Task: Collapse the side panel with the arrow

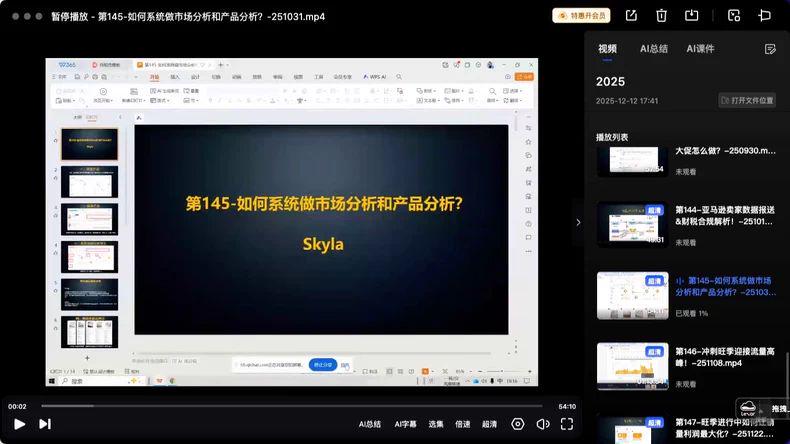Action: pyautogui.click(x=578, y=222)
